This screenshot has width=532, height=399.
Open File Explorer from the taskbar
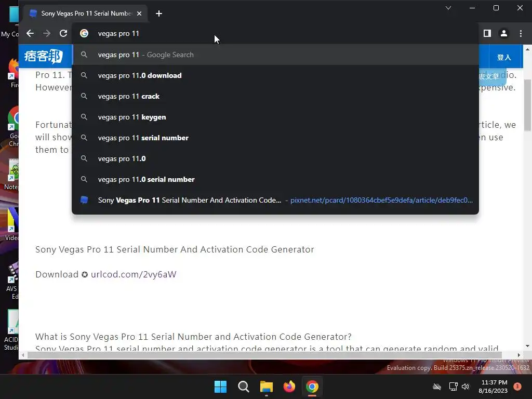pos(267,387)
